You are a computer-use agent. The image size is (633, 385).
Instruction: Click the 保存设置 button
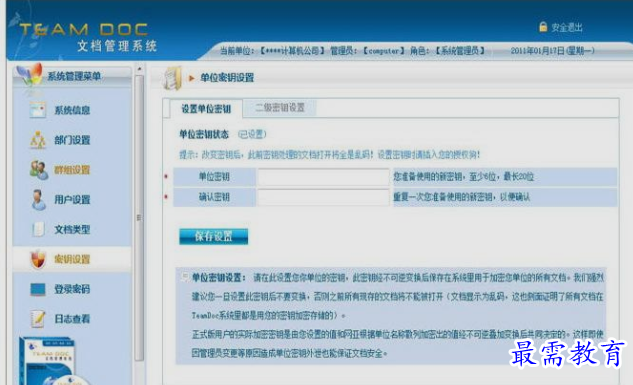[x=214, y=236]
